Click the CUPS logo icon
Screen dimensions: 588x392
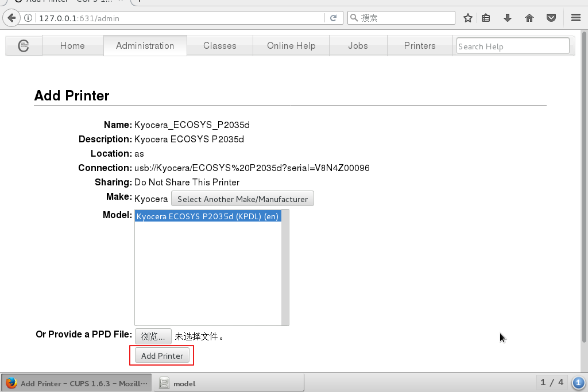pos(24,46)
